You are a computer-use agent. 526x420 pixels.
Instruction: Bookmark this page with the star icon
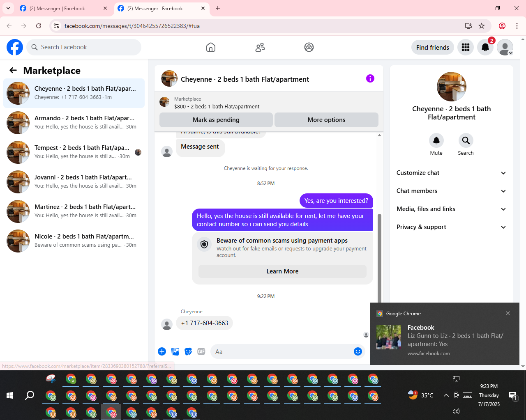482,26
